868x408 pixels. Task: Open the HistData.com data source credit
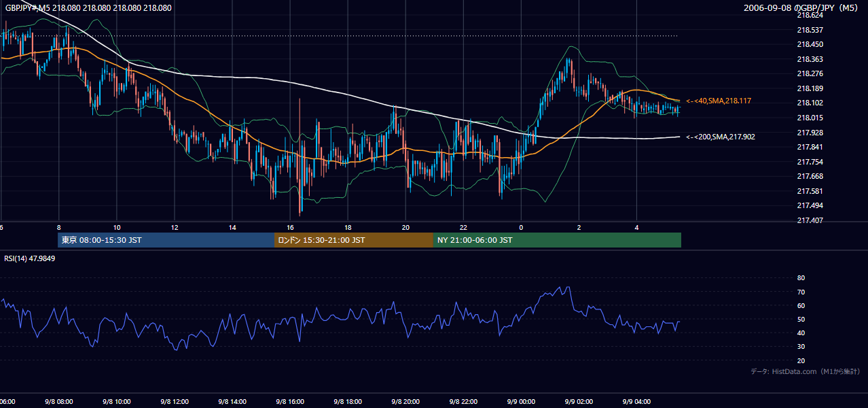click(x=806, y=371)
